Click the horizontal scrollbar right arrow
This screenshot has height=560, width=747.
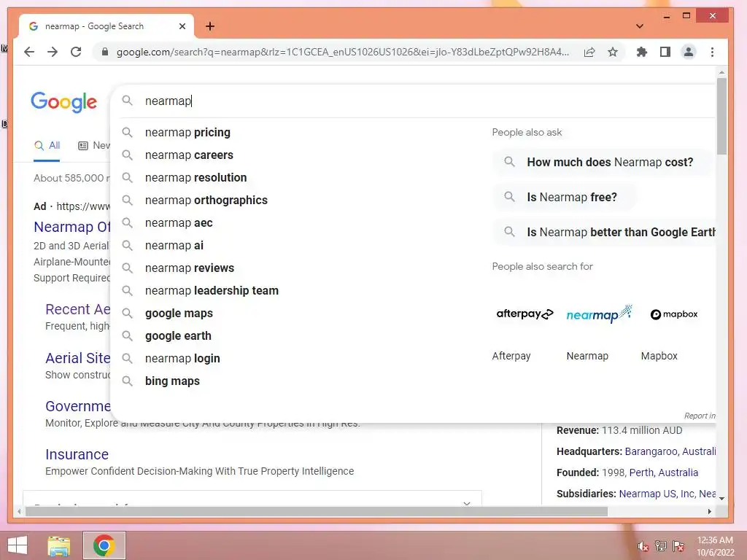point(709,511)
